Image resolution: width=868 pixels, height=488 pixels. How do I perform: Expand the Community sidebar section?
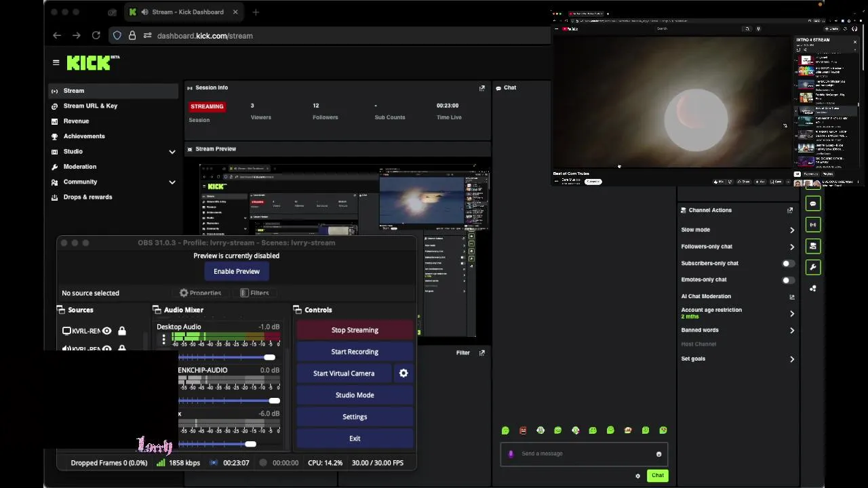pyautogui.click(x=172, y=182)
